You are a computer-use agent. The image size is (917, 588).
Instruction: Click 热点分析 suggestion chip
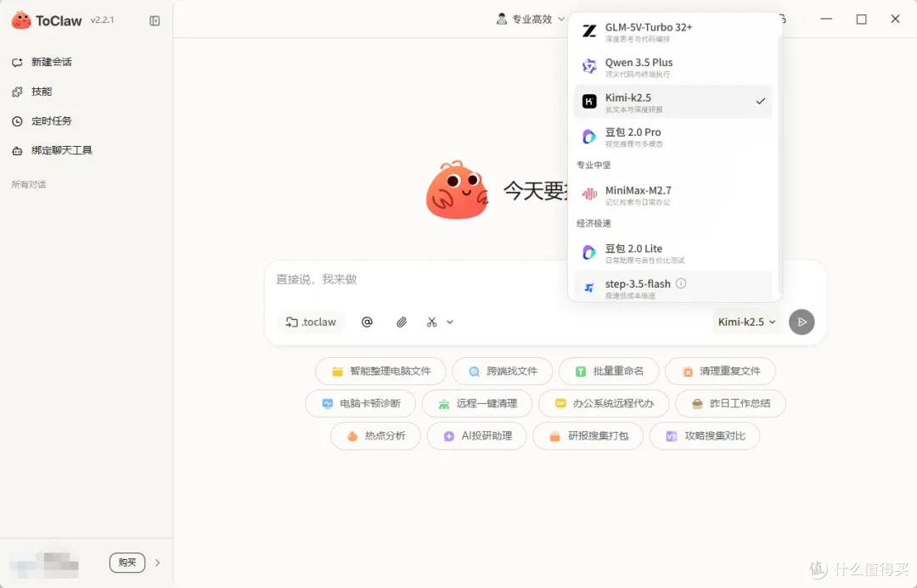click(x=375, y=436)
